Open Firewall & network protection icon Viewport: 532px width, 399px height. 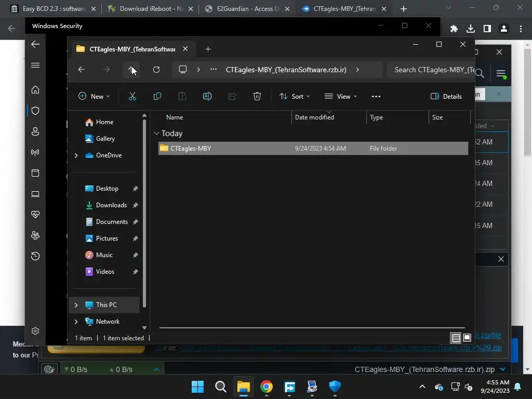pyautogui.click(x=35, y=152)
